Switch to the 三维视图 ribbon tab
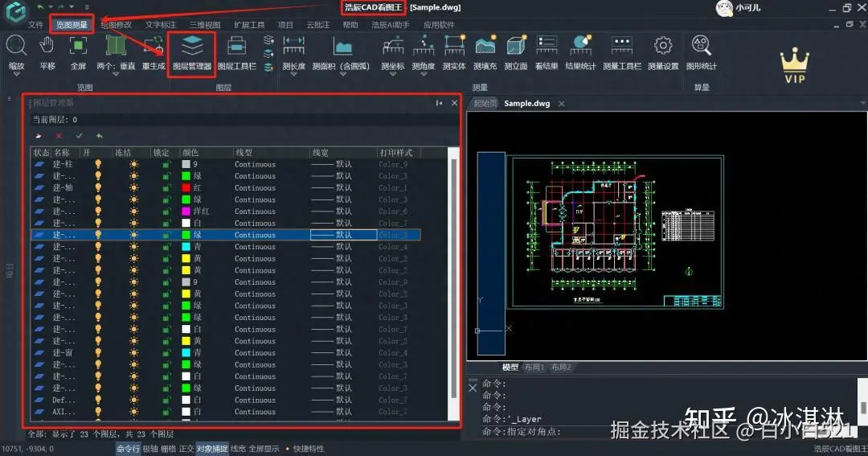Viewport: 868px width, 456px height. pos(205,25)
